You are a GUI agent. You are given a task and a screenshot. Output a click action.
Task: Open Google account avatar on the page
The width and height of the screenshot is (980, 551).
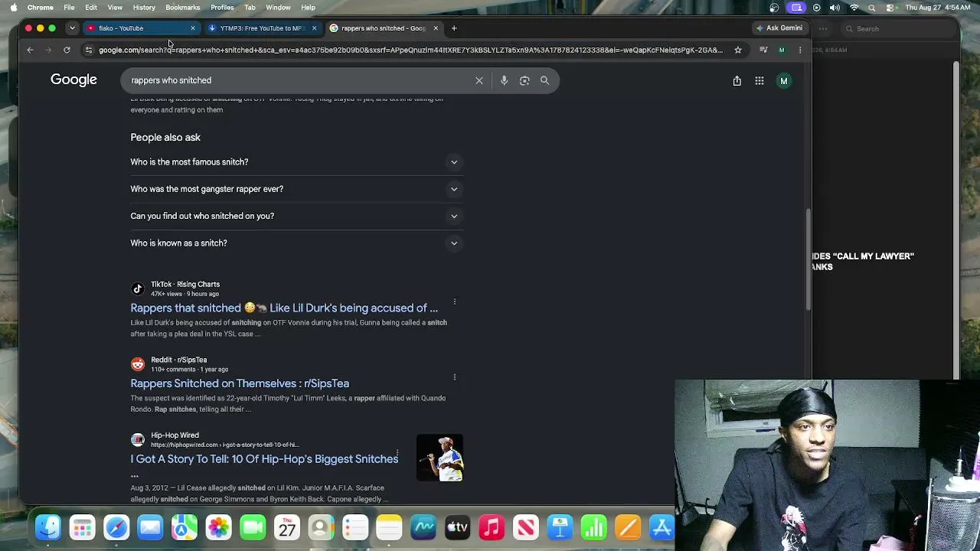point(783,80)
